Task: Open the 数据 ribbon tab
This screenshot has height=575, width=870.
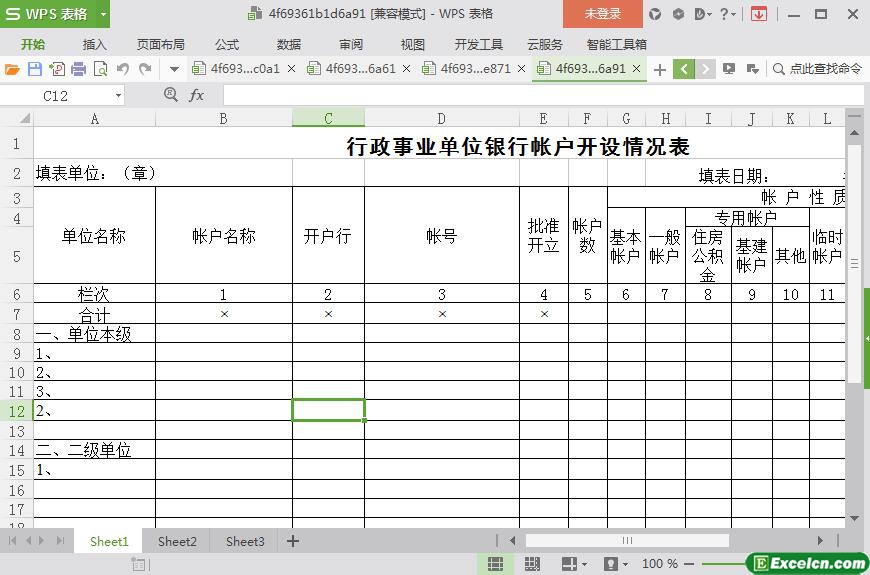Action: click(x=289, y=44)
